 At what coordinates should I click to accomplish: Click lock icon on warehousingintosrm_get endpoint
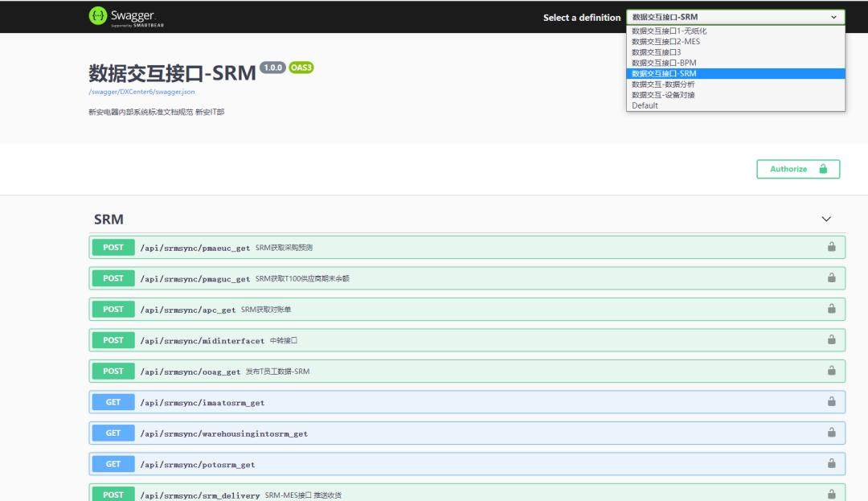coord(831,433)
